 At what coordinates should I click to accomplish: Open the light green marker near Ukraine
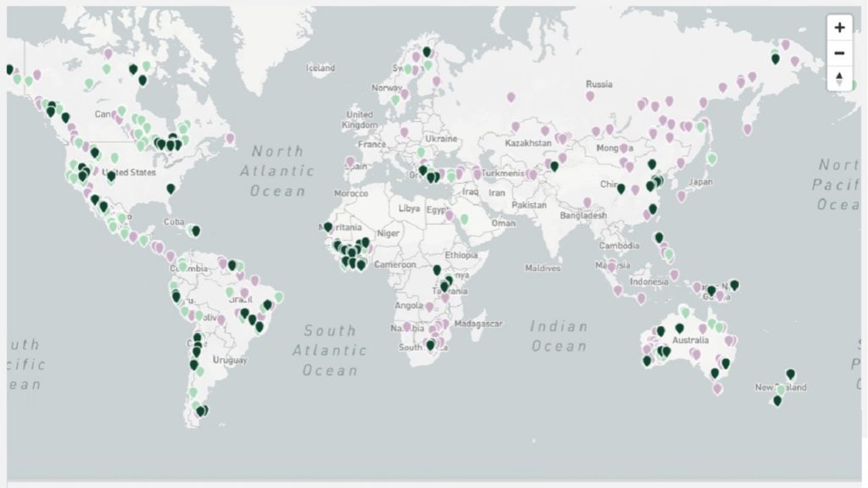click(x=421, y=152)
